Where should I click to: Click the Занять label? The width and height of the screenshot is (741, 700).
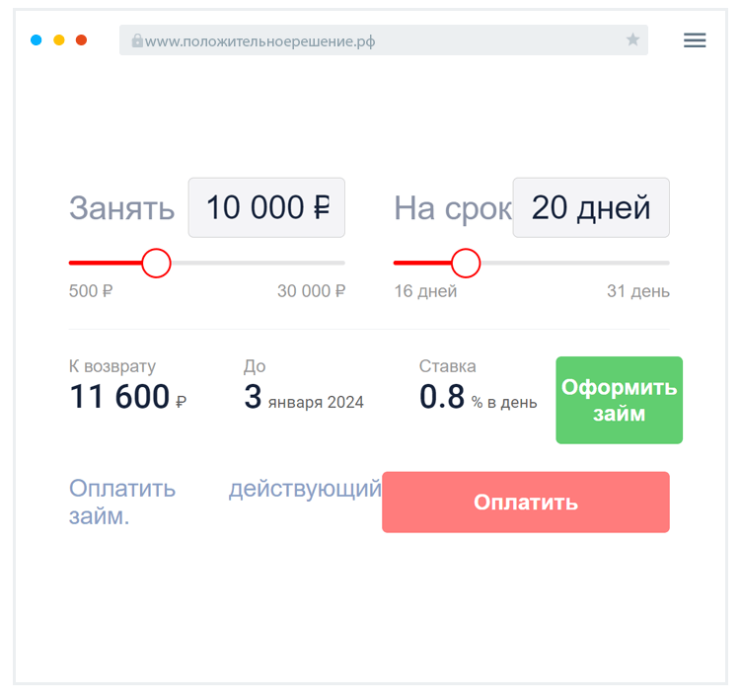(x=122, y=208)
